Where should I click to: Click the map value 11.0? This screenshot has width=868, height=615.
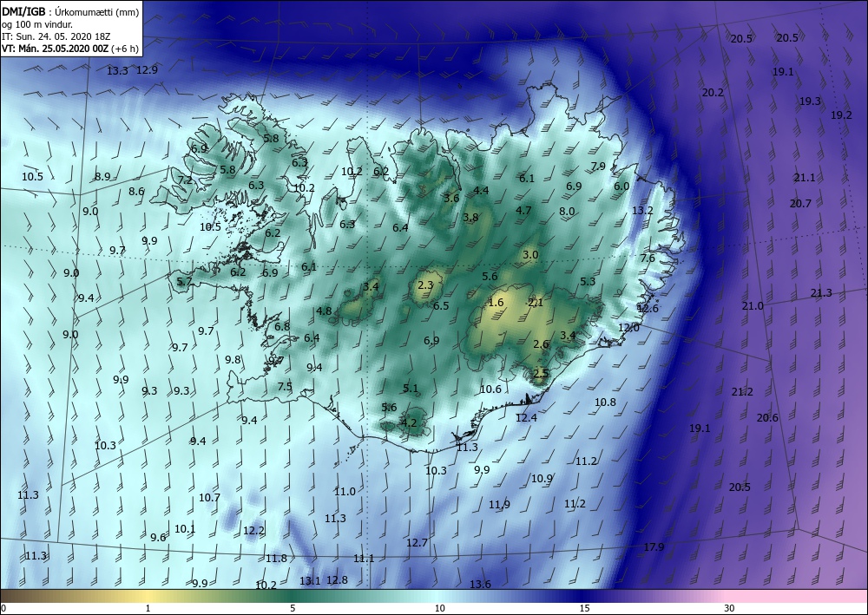[345, 491]
